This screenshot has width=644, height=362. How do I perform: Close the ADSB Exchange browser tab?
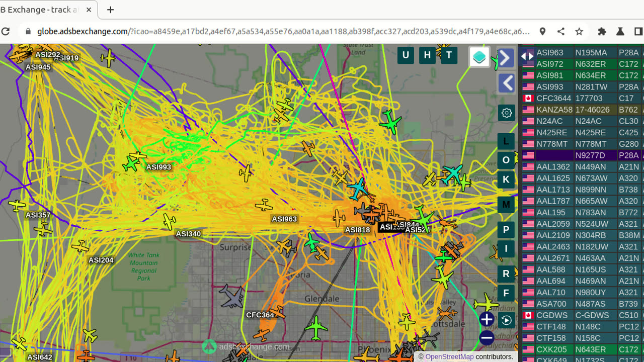[x=89, y=10]
